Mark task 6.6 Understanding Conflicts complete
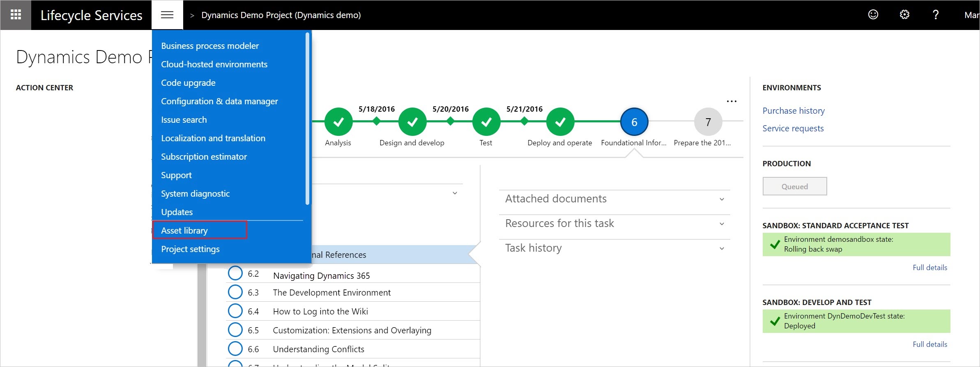This screenshot has height=367, width=980. click(235, 349)
